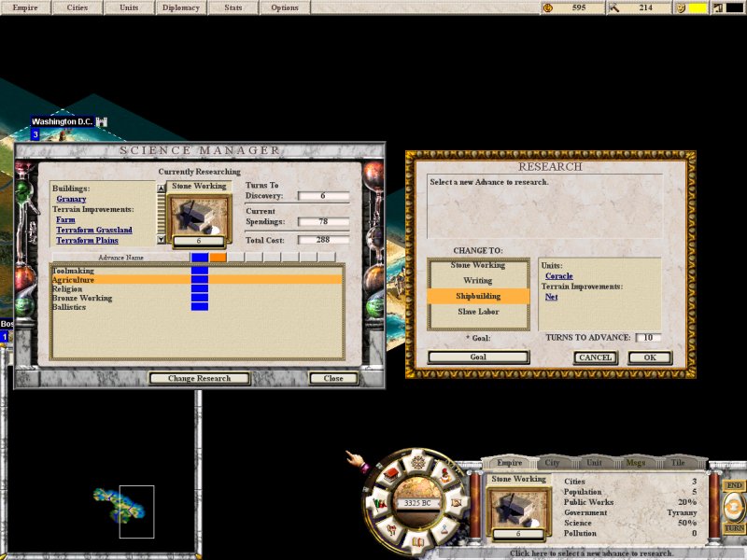This screenshot has height=560, width=747.
Task: Click the red-hatted figure button on control wheel
Action: click(445, 475)
